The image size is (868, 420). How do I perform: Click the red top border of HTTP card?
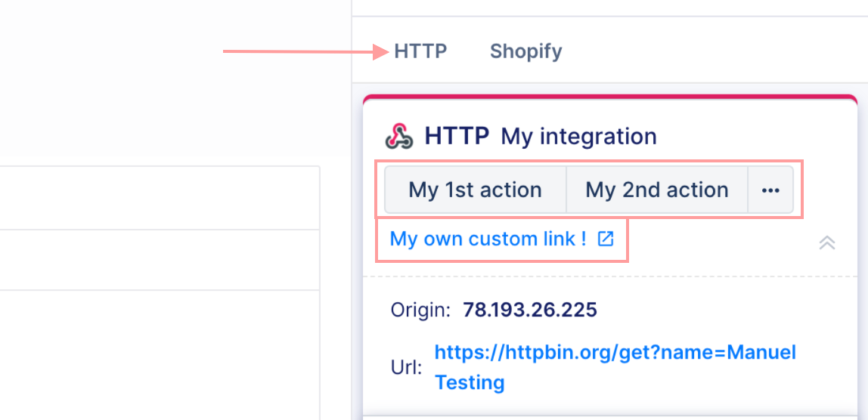(x=610, y=98)
